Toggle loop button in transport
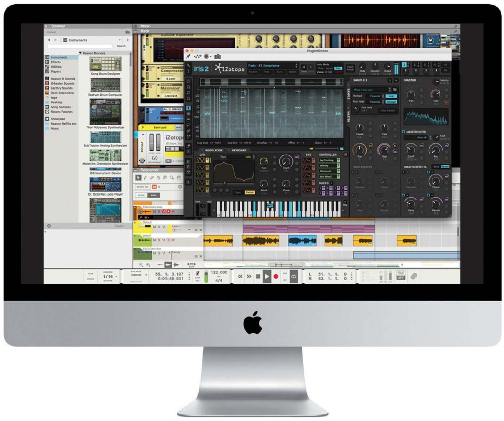This screenshot has height=421, width=504. (x=294, y=277)
